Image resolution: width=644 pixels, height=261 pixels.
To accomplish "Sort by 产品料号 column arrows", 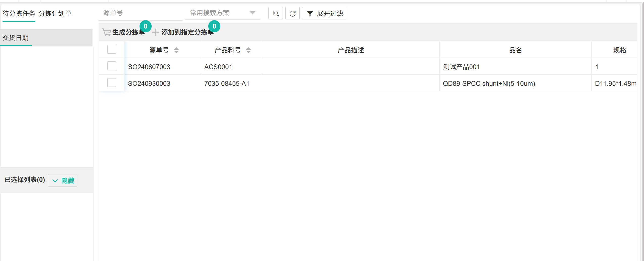I will [x=248, y=50].
